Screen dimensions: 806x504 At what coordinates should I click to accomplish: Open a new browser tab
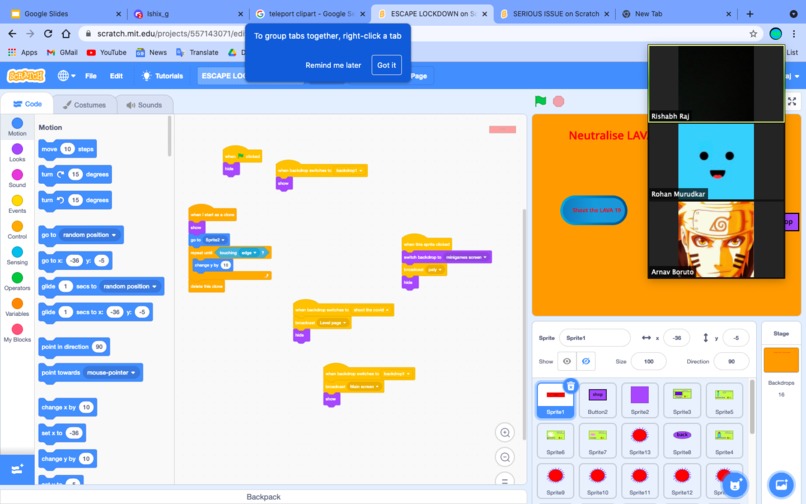[x=749, y=14]
